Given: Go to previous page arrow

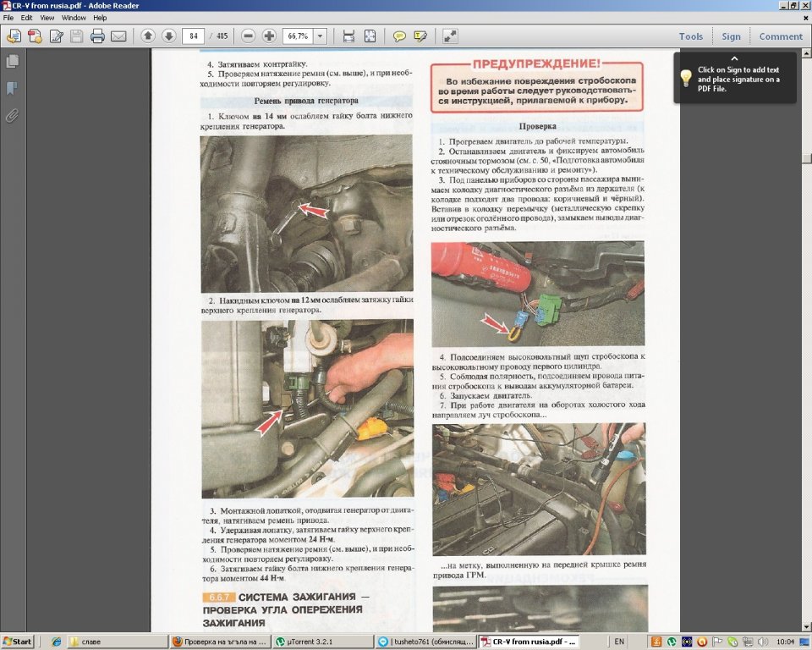Looking at the screenshot, I should click(148, 36).
